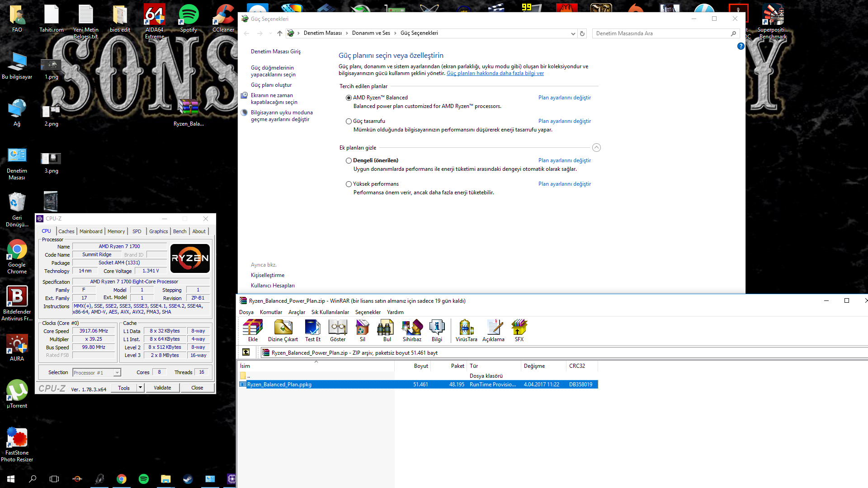Image resolution: width=868 pixels, height=488 pixels.
Task: Open the Windows Start button
Action: pos(11,479)
